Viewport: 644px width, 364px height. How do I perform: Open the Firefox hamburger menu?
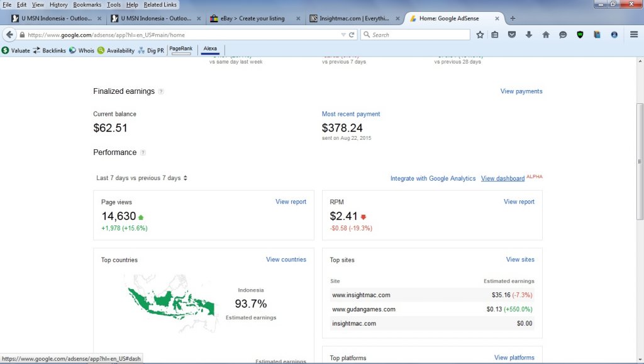pyautogui.click(x=634, y=35)
